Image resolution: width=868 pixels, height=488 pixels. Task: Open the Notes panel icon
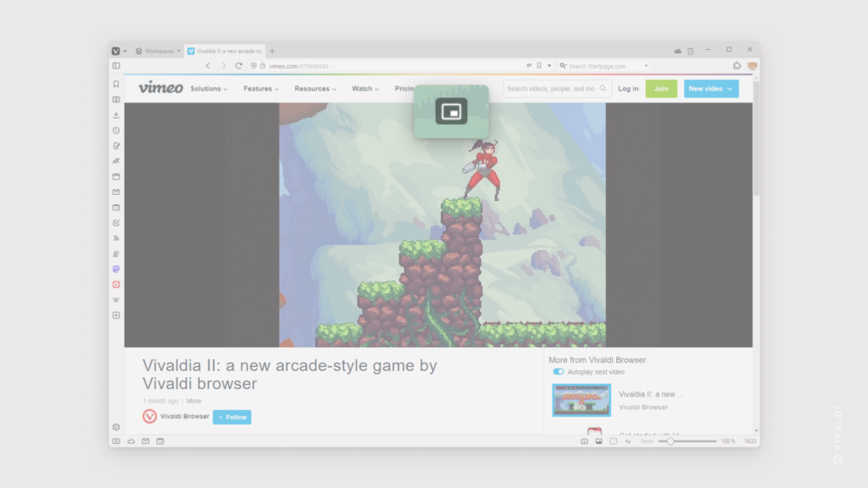click(116, 146)
